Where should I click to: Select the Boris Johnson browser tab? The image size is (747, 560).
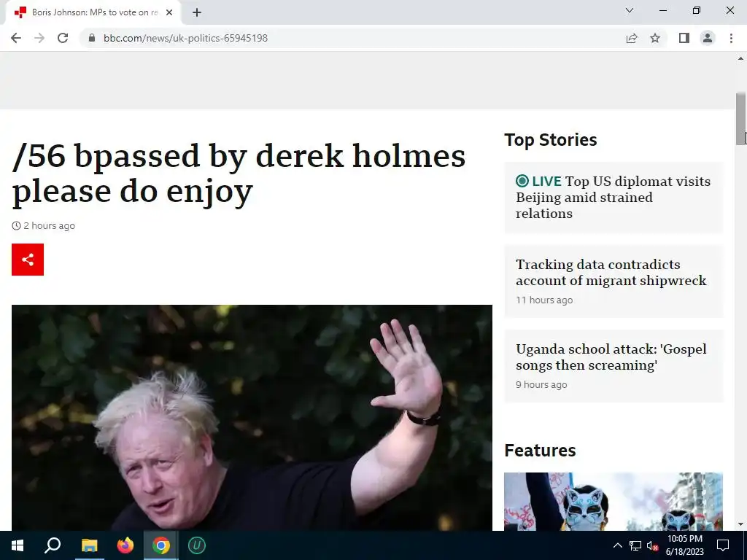pyautogui.click(x=93, y=12)
